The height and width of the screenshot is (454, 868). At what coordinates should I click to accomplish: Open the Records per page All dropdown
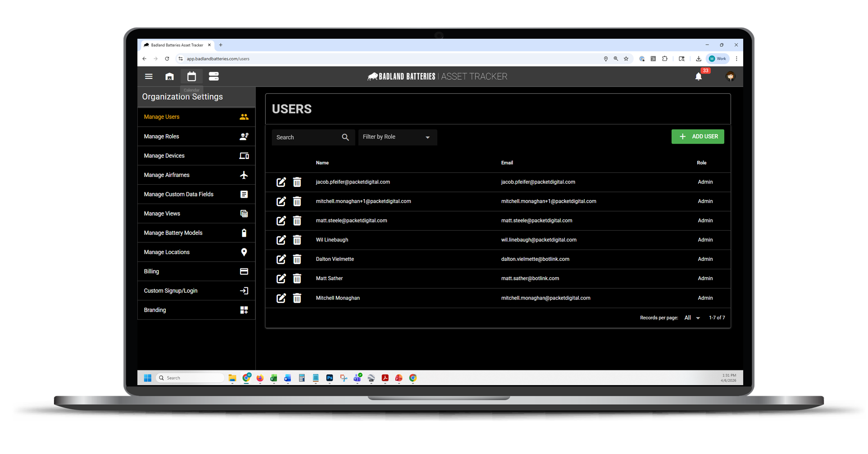coord(692,318)
